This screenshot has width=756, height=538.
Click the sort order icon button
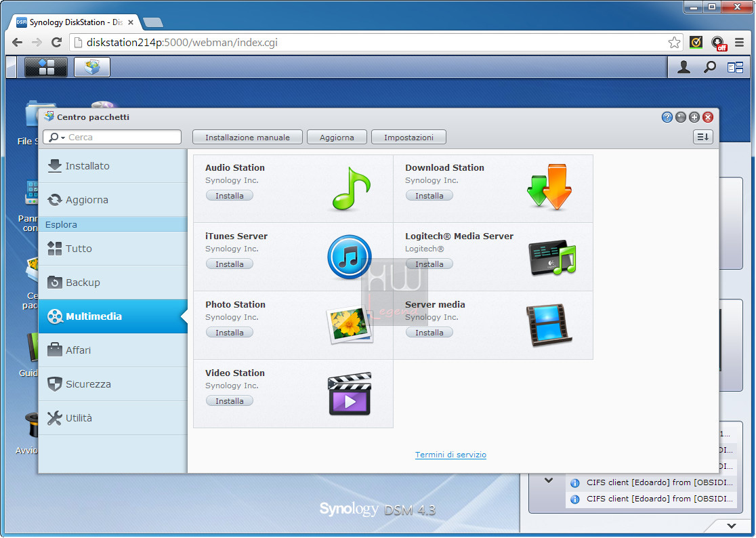click(703, 137)
